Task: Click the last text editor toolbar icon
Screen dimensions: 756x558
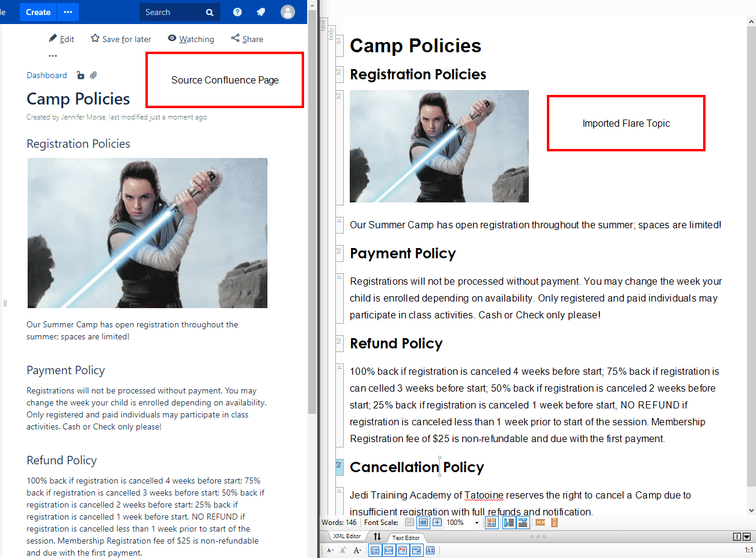Action: (x=430, y=550)
